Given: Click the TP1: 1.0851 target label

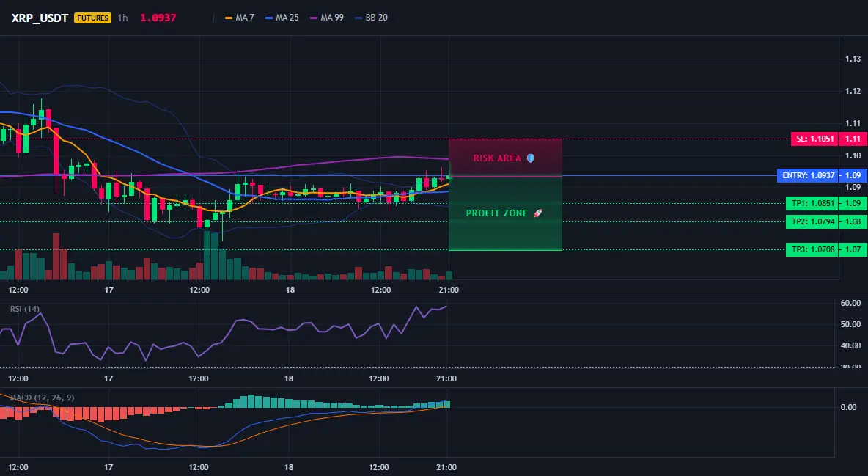Looking at the screenshot, I should 812,203.
